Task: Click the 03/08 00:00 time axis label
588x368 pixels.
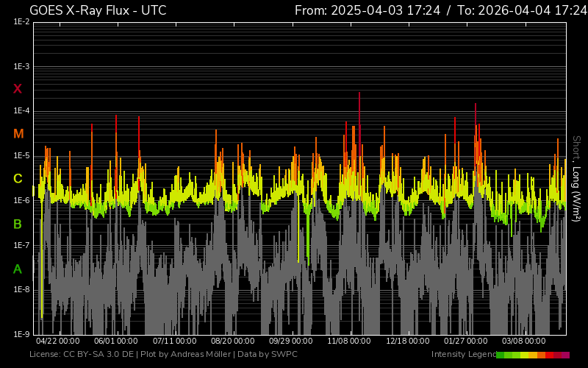Action: coord(524,342)
